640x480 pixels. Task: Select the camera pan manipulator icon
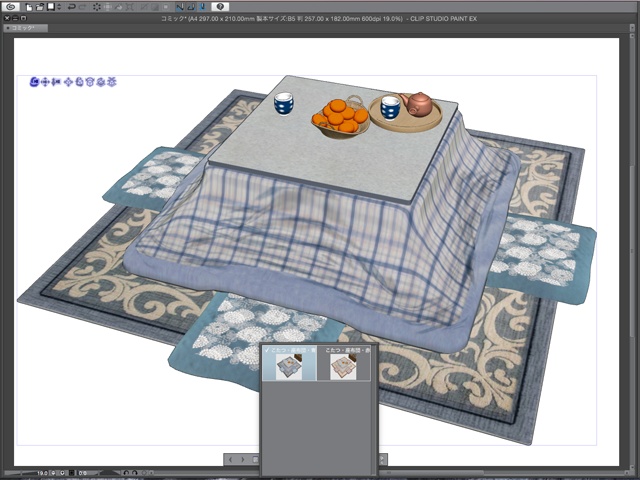pyautogui.click(x=45, y=82)
